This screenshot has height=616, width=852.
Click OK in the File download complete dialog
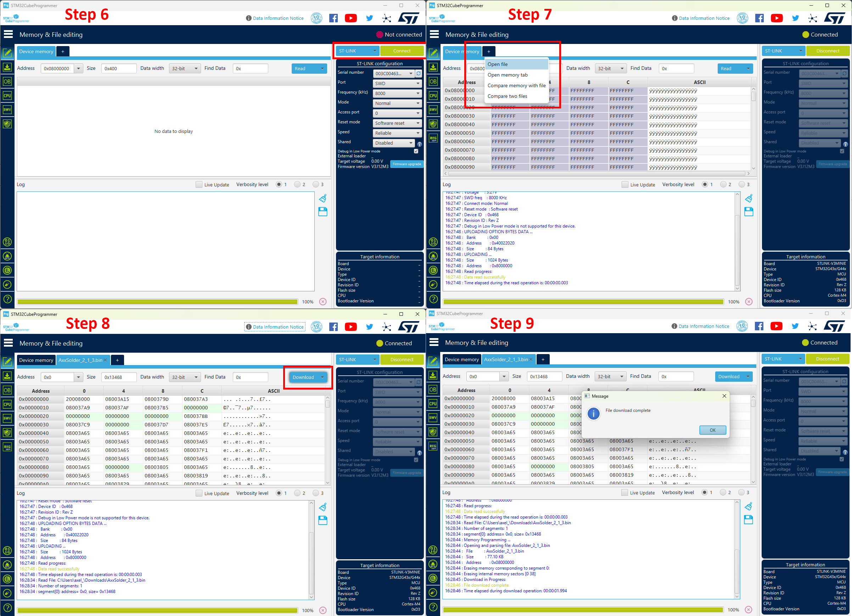tap(712, 430)
